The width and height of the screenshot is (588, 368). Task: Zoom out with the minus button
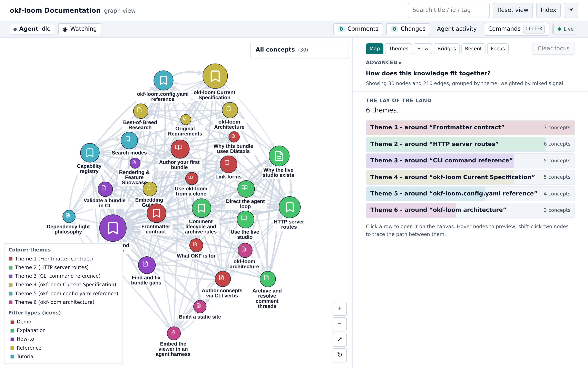340,324
